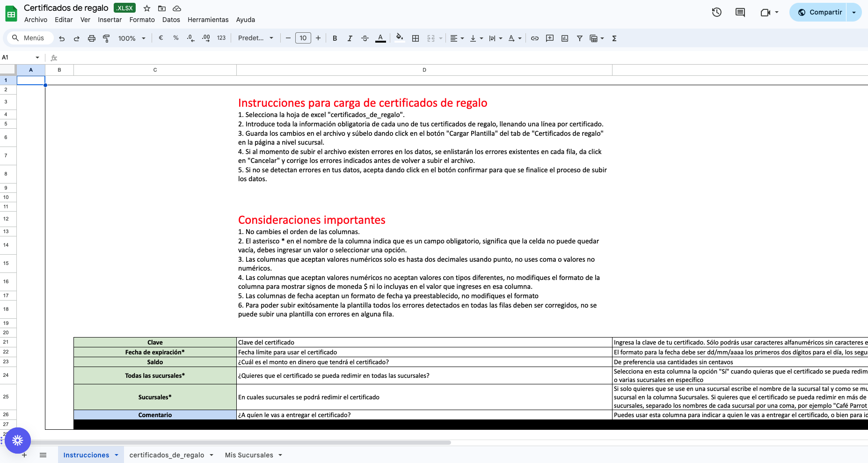This screenshot has height=463, width=868.
Task: Open the certificados_de_regalo tab menu arrow
Action: click(x=212, y=455)
